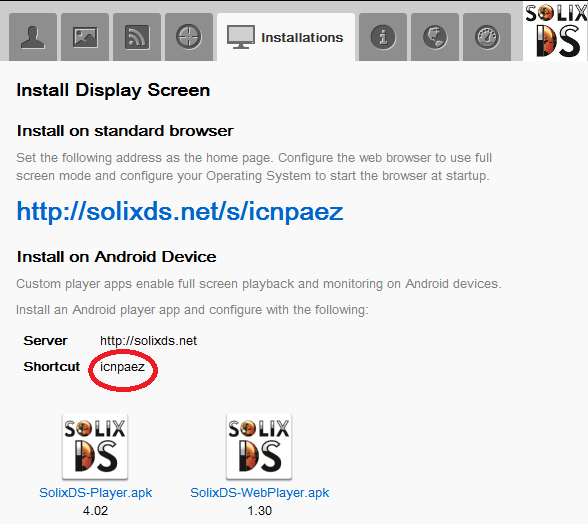Image resolution: width=588 pixels, height=524 pixels.
Task: Click the SolixDS-WebPlayer.apk app icon
Action: pyautogui.click(x=259, y=447)
